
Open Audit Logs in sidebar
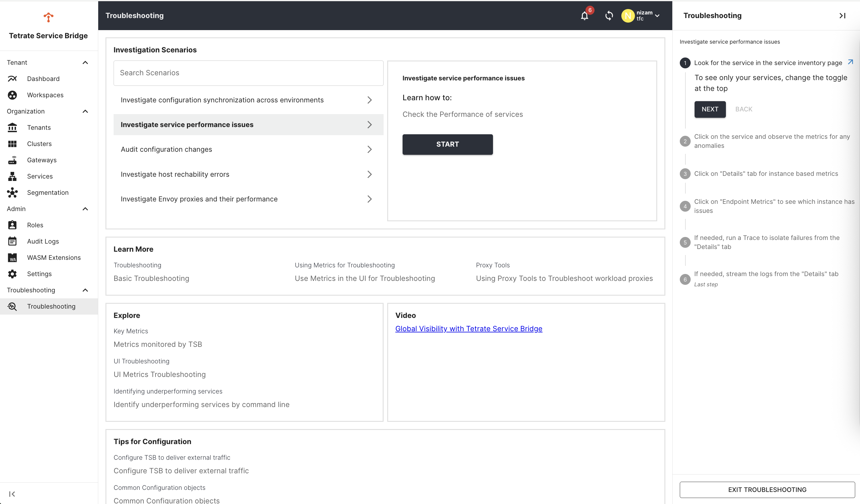[x=43, y=241]
